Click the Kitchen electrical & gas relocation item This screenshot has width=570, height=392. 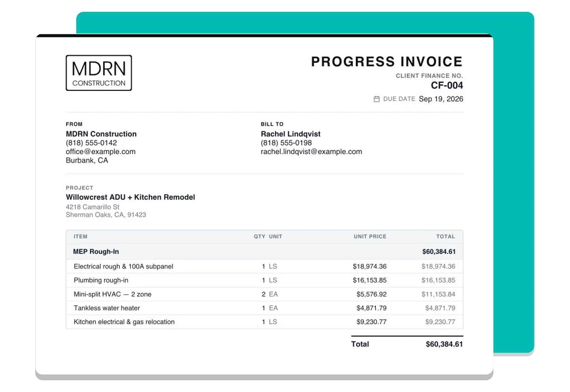124,322
